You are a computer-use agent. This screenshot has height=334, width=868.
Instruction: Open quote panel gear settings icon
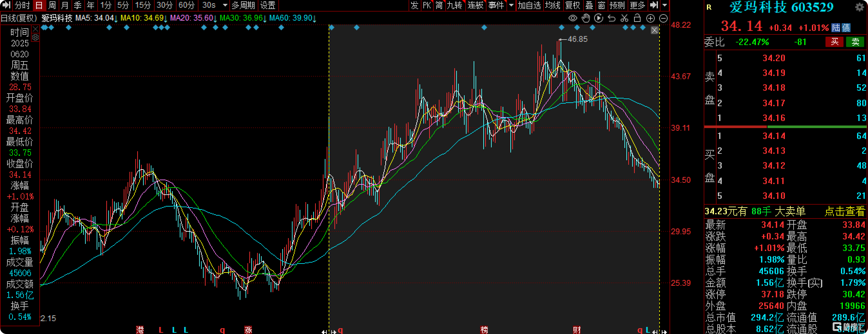click(860, 7)
